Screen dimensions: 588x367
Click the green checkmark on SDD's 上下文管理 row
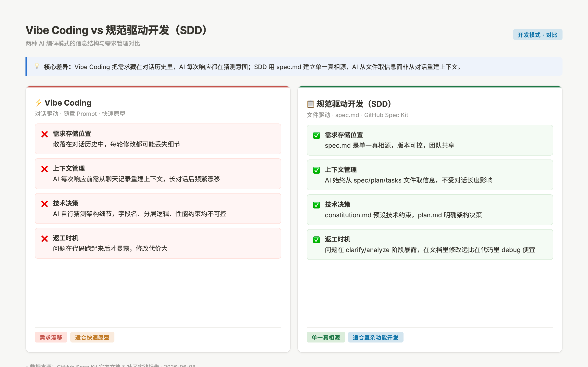317,170
